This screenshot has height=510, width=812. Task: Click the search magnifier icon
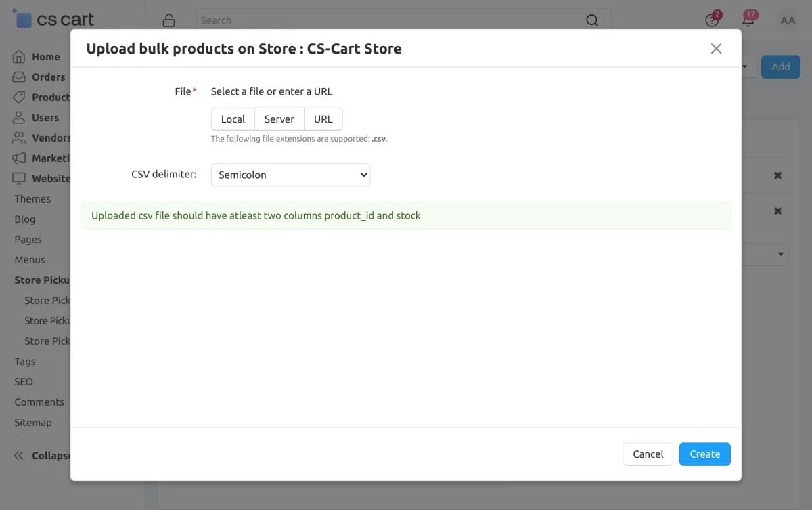click(x=592, y=20)
